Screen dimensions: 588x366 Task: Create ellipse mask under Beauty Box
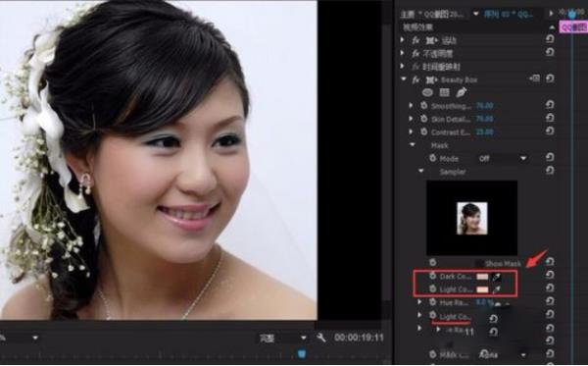427,92
